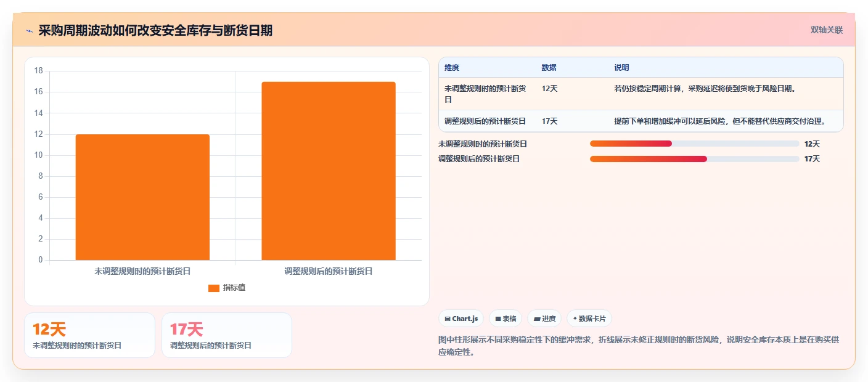Click the x-axis label 未调整规则时的预计断货日
This screenshot has width=868, height=382.
coord(142,271)
